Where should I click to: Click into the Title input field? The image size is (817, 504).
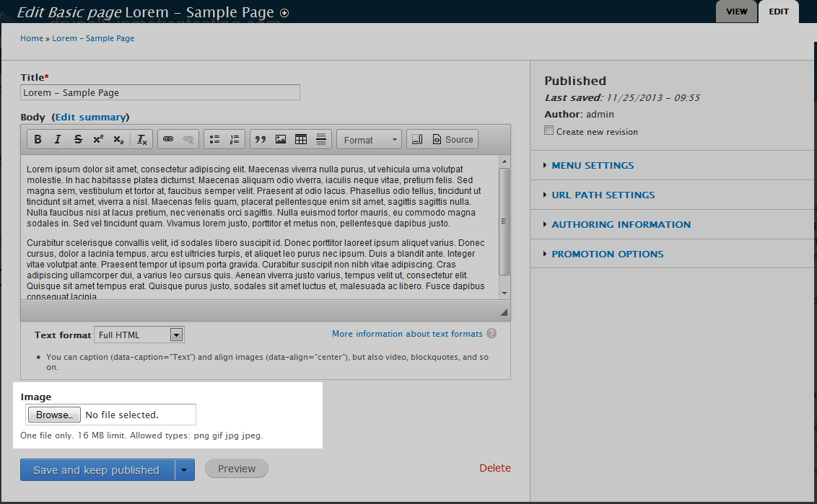point(160,92)
